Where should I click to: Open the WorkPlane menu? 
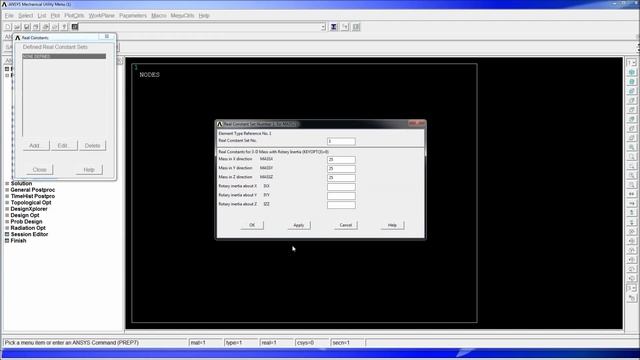102,16
